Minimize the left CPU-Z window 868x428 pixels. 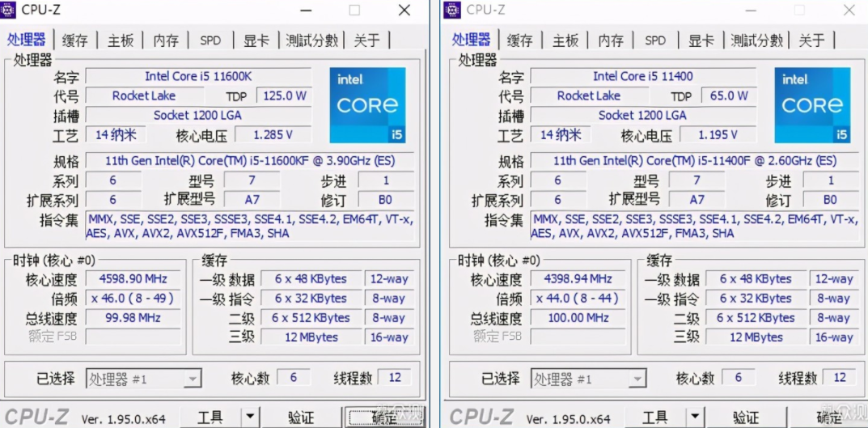[305, 10]
